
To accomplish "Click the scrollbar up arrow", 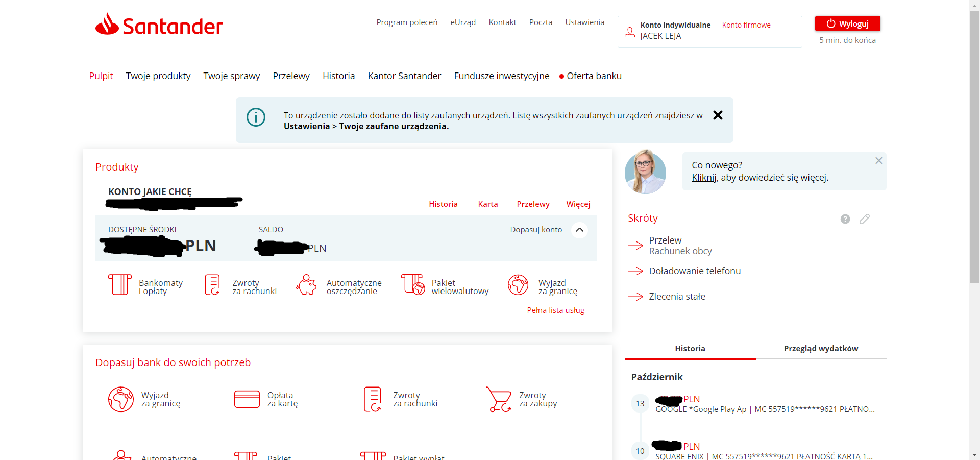I will point(974,5).
